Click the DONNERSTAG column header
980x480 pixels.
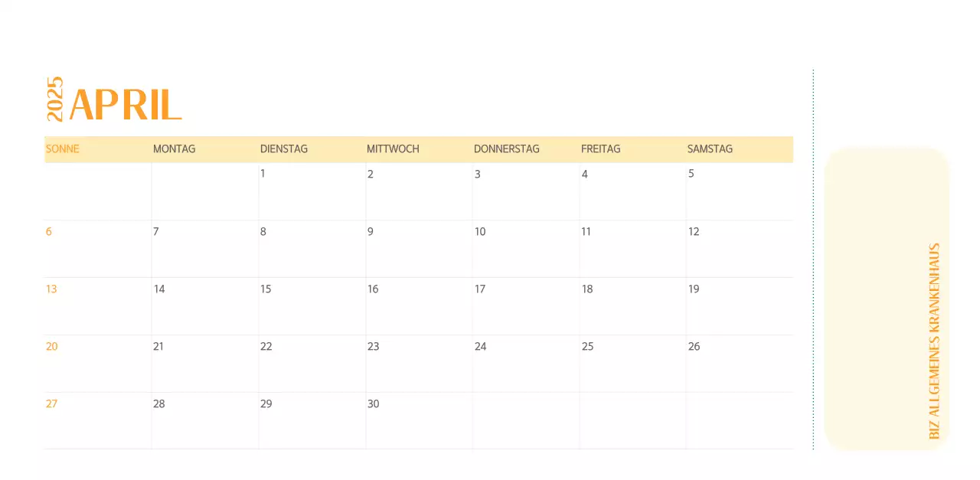pyautogui.click(x=506, y=149)
